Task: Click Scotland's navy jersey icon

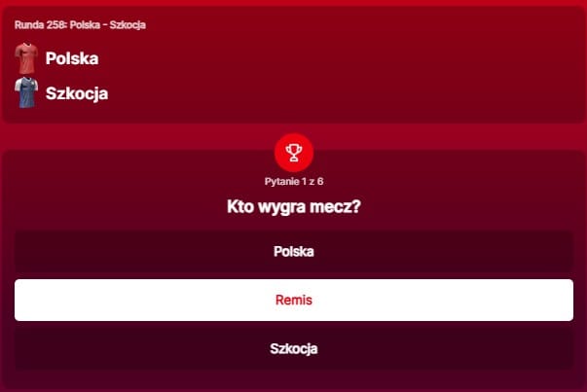Action: coord(25,93)
